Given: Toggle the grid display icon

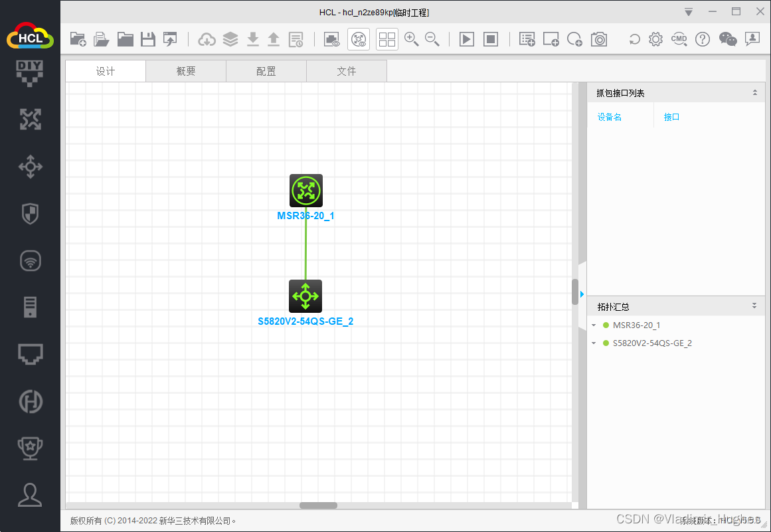Looking at the screenshot, I should [387, 39].
